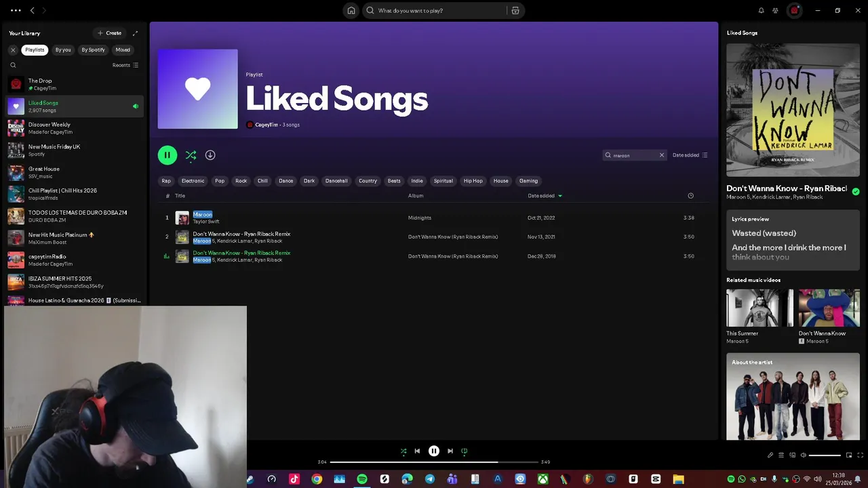This screenshot has height=488, width=868.
Task: Open TikTok from the taskbar
Action: [294, 479]
